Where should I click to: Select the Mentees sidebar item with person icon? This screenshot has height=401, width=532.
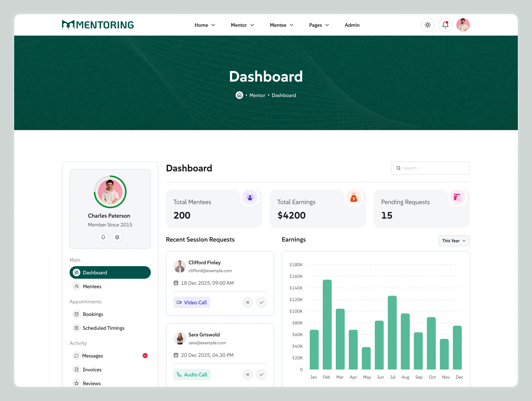[92, 286]
